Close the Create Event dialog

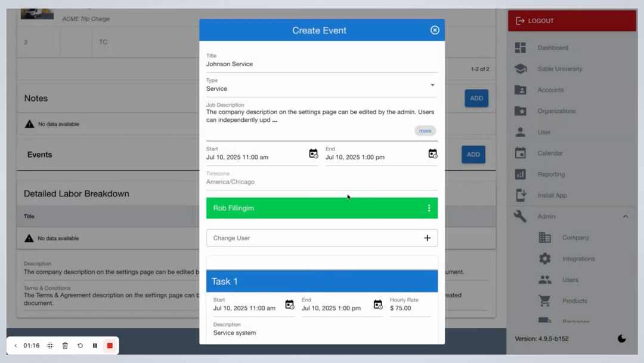[x=435, y=30]
